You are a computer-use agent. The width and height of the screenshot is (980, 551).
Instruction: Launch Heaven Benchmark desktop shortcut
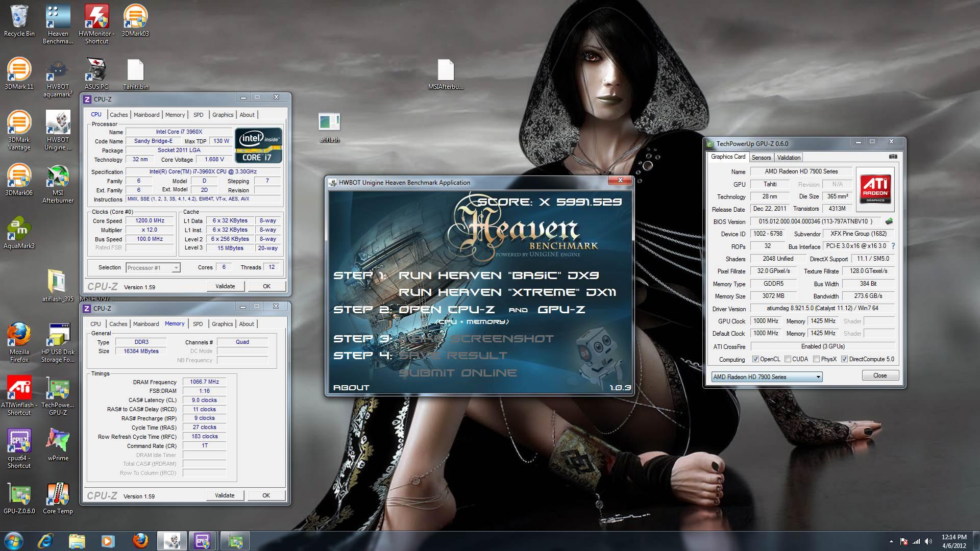(x=58, y=24)
